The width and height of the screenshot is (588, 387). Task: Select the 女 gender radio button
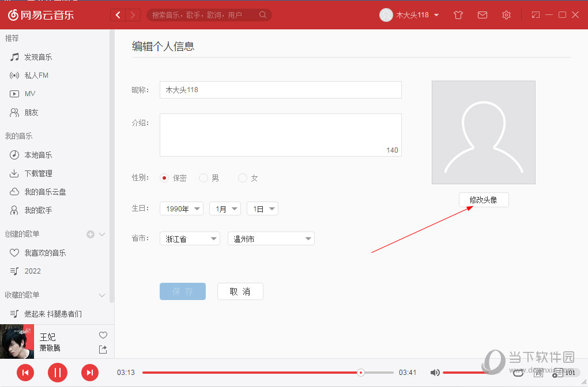[x=242, y=178]
